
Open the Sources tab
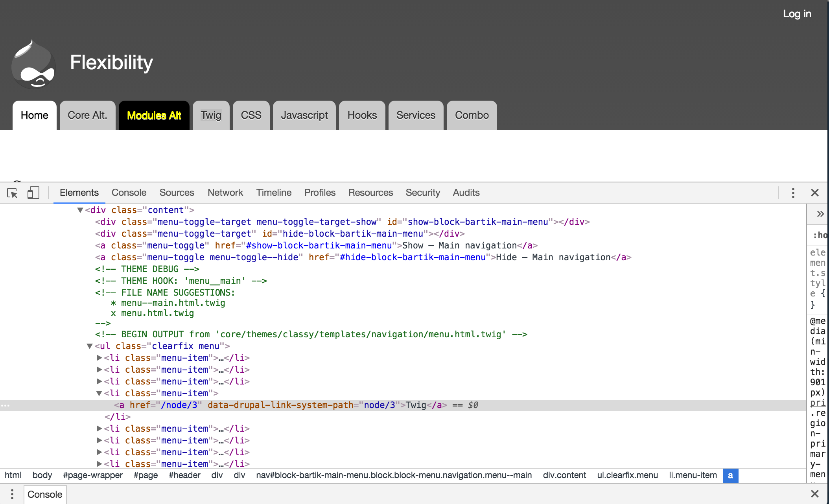coord(177,193)
